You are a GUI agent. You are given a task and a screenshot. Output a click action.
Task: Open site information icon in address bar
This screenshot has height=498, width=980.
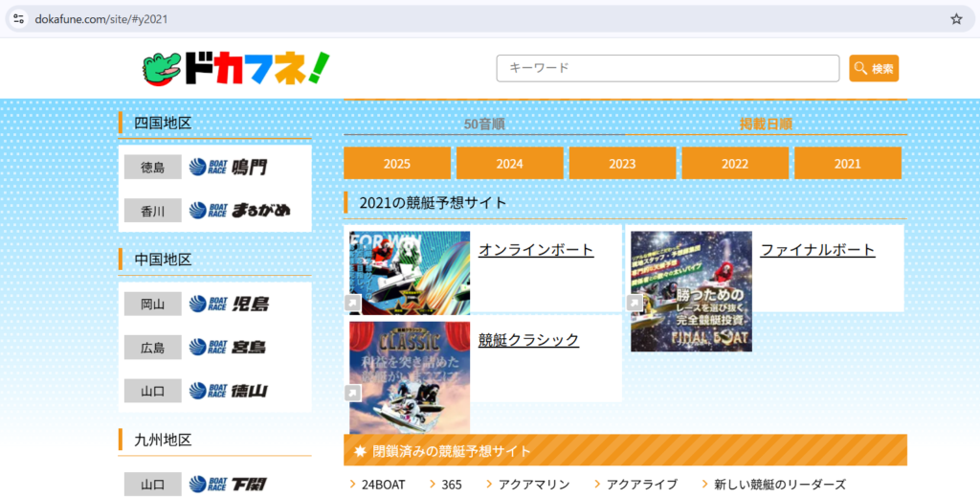pyautogui.click(x=19, y=19)
